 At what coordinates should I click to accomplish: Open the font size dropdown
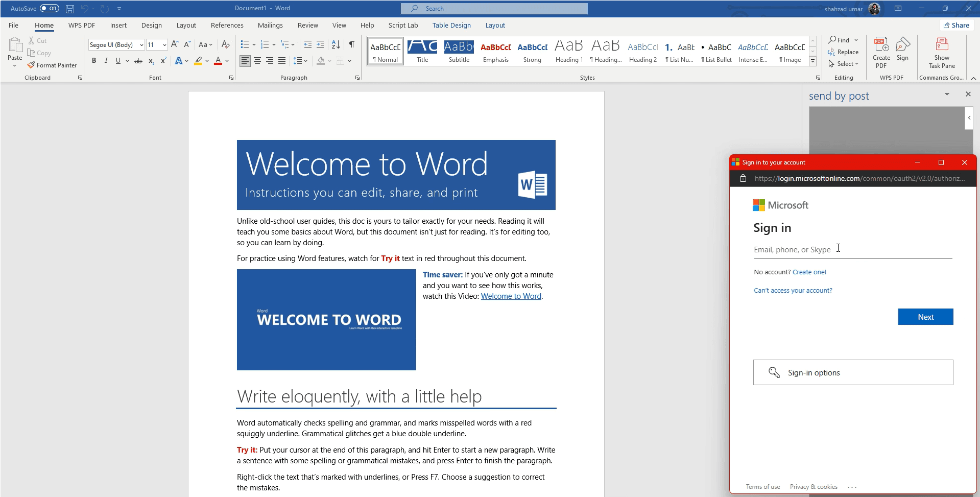coord(164,45)
